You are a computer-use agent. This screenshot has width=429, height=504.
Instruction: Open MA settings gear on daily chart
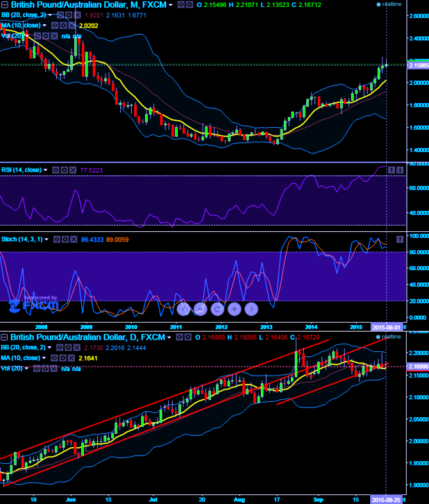pyautogui.click(x=63, y=358)
